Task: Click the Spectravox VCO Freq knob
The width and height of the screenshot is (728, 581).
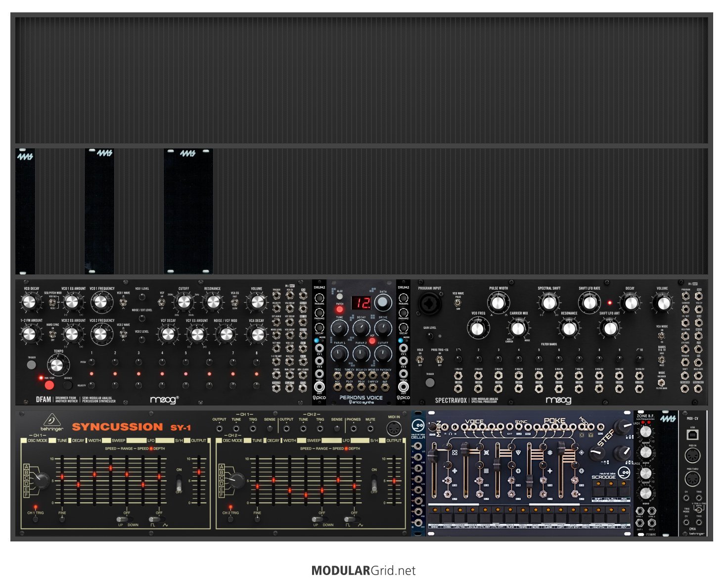Action: 477,328
